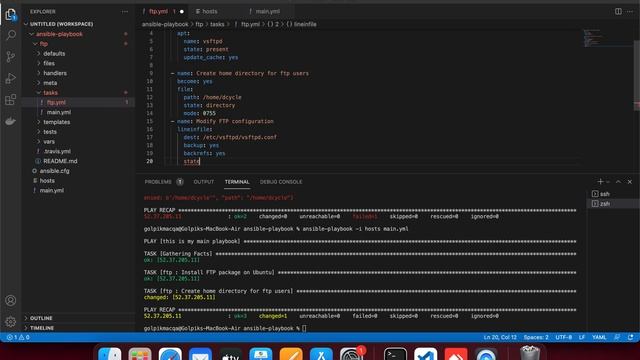Open the Manage gear icon
The image size is (640, 360).
11,322
